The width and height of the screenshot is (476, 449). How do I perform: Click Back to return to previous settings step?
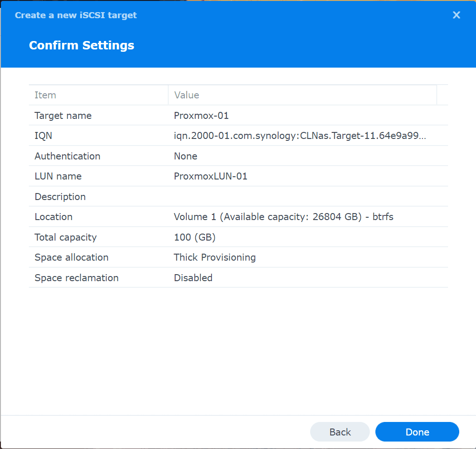[x=340, y=432]
